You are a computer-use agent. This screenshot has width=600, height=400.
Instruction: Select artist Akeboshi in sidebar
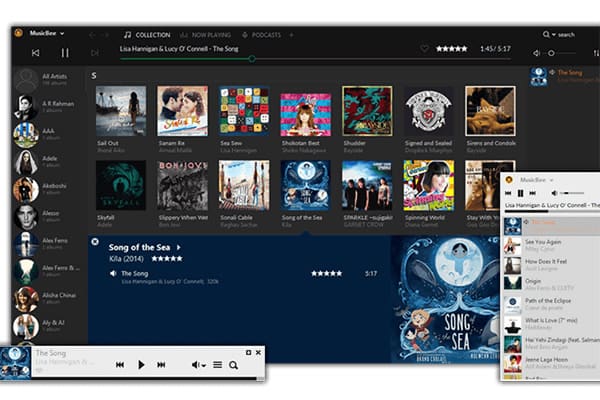[x=47, y=189]
